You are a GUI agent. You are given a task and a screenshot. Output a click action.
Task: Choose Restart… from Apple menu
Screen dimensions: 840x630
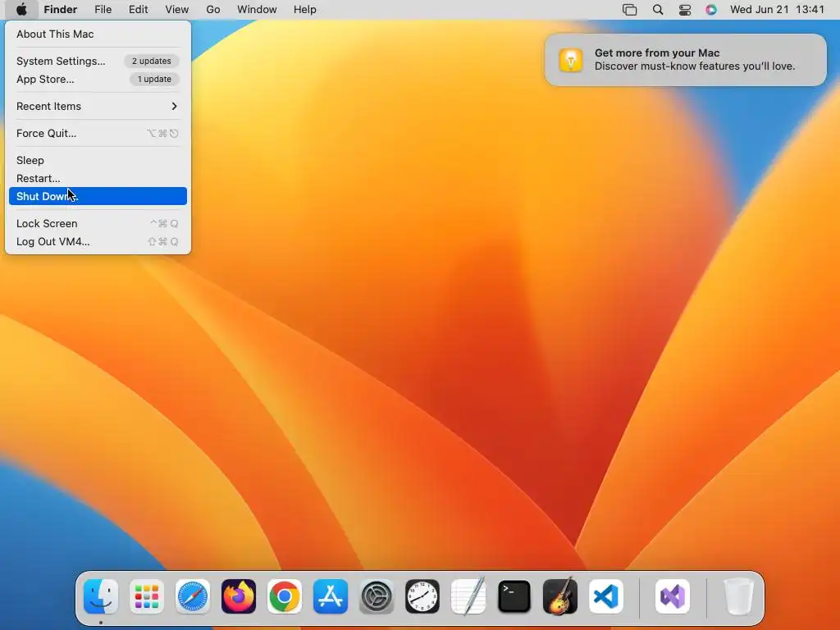click(x=98, y=178)
